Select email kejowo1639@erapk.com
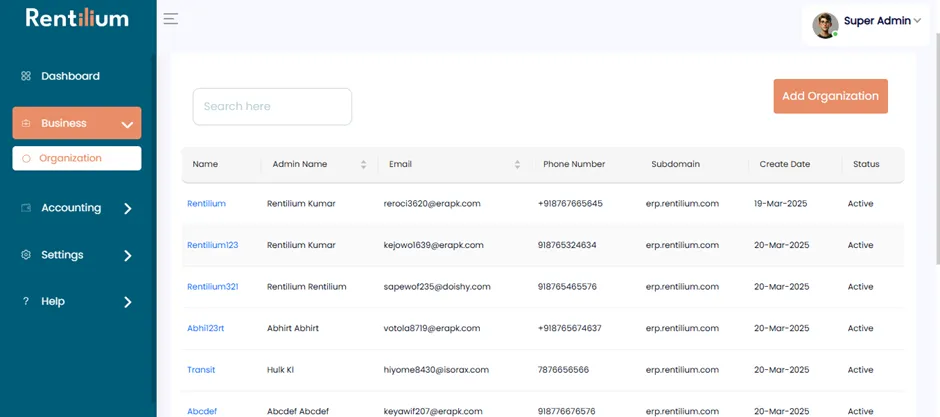Viewport: 940px width, 417px height. pos(433,245)
